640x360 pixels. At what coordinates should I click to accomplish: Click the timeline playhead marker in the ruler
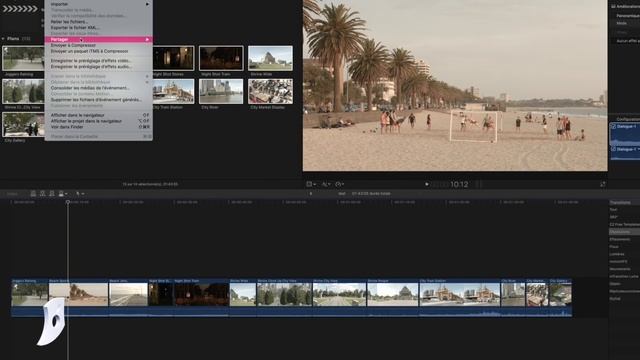tap(68, 202)
